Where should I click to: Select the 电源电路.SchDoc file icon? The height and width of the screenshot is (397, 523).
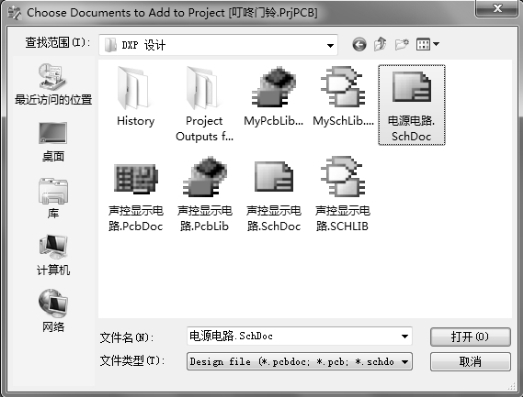(x=411, y=87)
